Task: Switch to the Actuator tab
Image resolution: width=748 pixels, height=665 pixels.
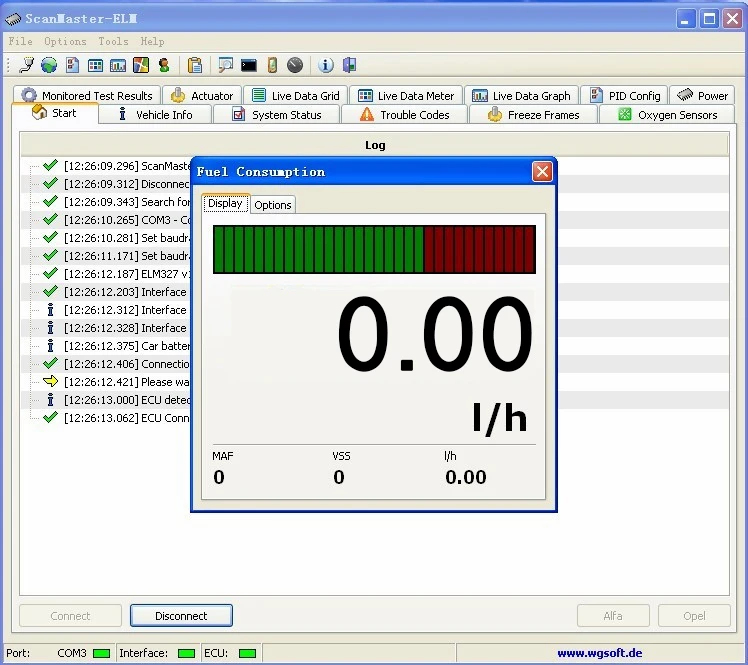Action: pyautogui.click(x=202, y=95)
